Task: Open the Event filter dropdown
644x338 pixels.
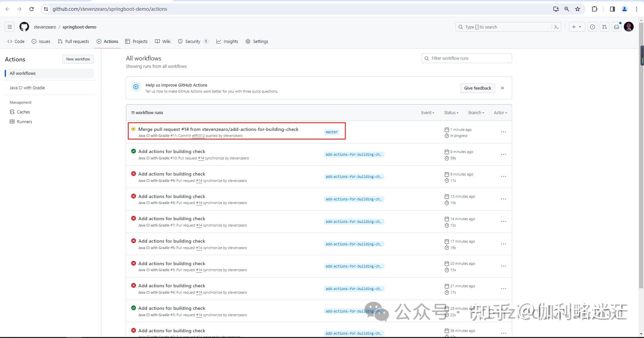Action: [x=427, y=112]
